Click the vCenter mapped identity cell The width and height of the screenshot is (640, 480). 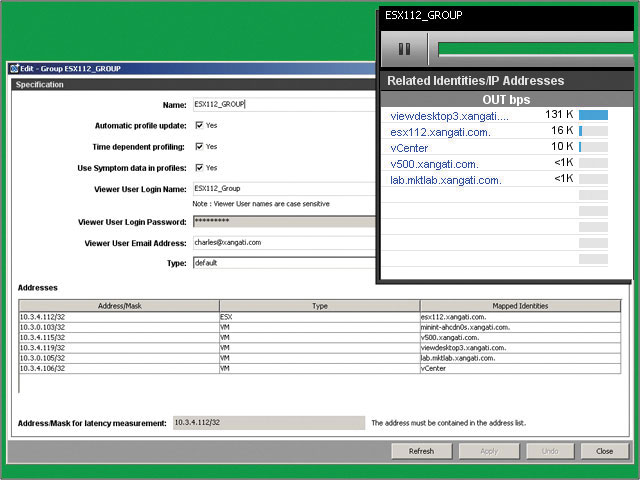click(520, 368)
